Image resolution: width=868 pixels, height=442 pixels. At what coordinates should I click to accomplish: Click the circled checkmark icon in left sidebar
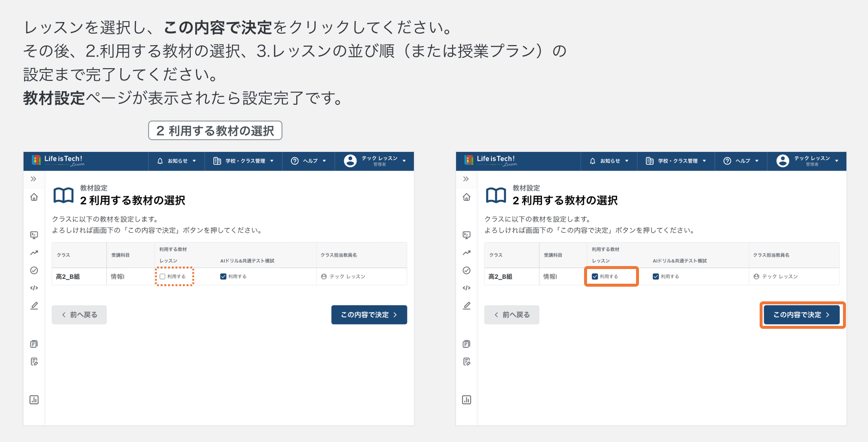coord(34,270)
